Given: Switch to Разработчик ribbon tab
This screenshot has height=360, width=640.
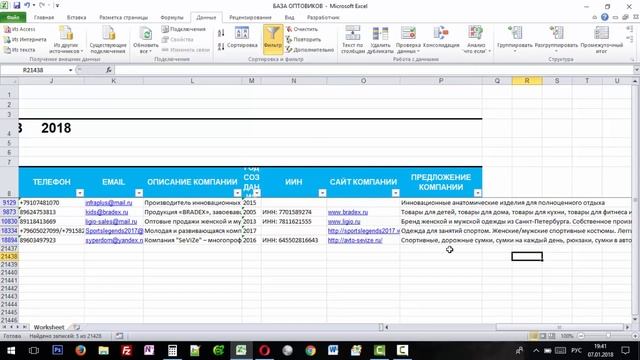Looking at the screenshot, I should click(323, 18).
